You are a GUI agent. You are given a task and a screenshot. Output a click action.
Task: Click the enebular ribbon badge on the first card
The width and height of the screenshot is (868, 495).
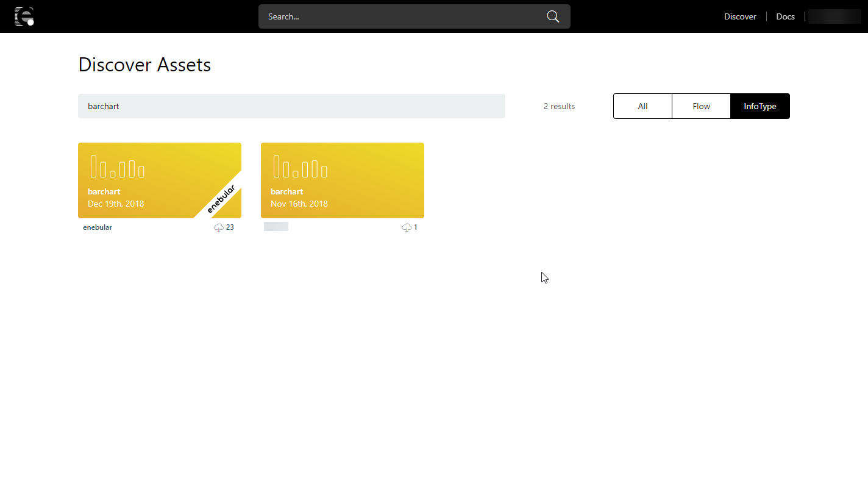(x=222, y=196)
